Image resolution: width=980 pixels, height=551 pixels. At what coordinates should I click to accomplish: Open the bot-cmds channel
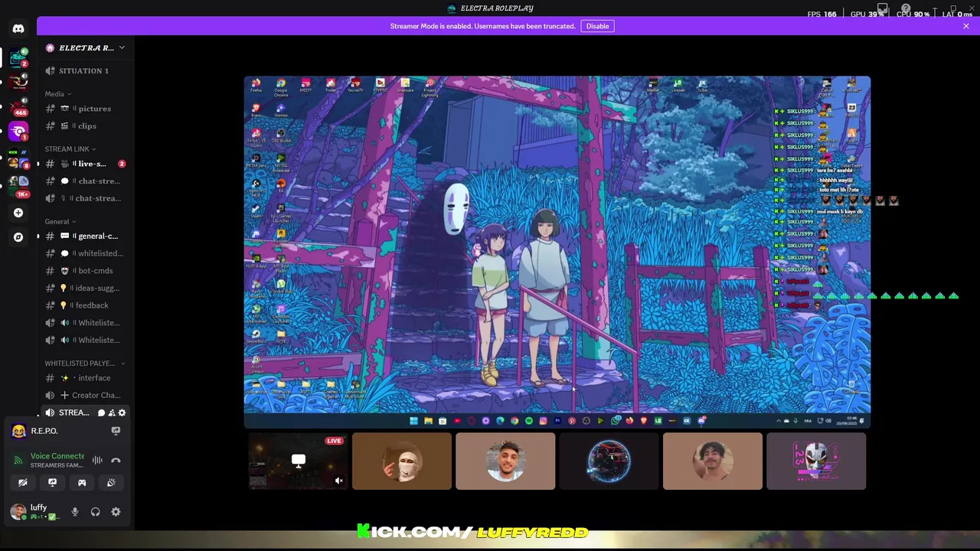point(86,271)
